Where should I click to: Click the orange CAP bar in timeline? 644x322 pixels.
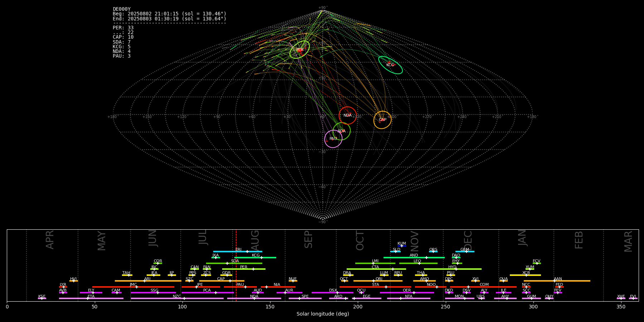click(x=222, y=281)
